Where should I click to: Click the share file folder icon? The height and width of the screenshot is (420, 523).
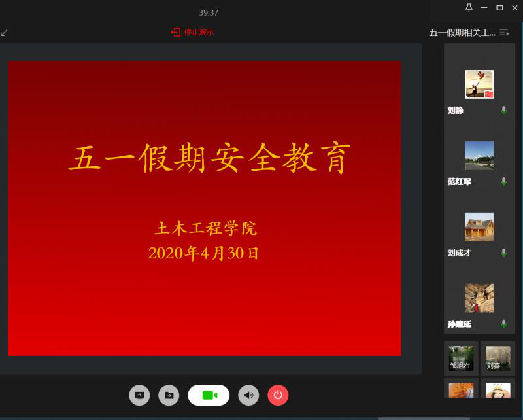(169, 395)
